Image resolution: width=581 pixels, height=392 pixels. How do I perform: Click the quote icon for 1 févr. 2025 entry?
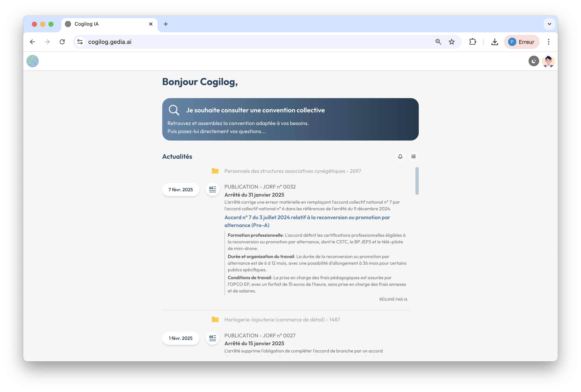click(213, 338)
